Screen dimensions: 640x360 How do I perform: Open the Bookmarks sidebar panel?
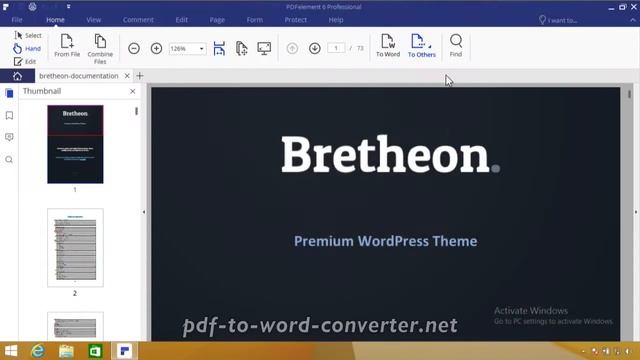point(9,116)
